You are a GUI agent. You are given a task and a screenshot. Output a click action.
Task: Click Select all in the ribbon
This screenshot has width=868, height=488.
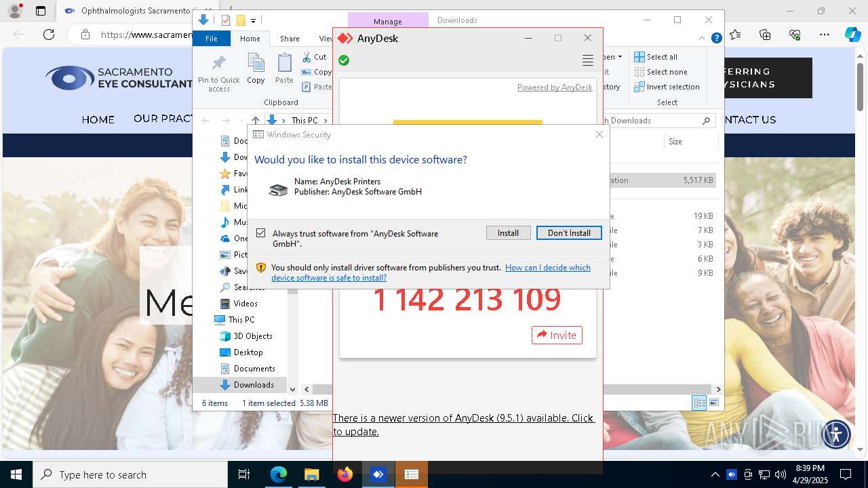656,57
